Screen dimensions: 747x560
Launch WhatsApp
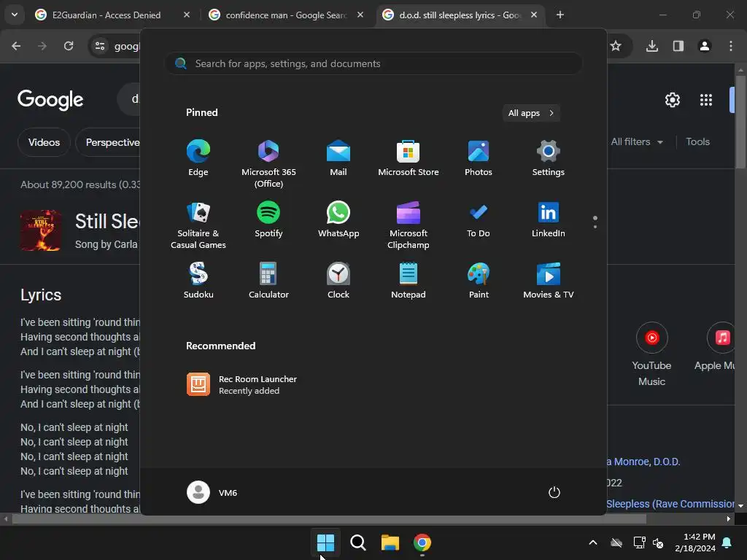pyautogui.click(x=338, y=219)
